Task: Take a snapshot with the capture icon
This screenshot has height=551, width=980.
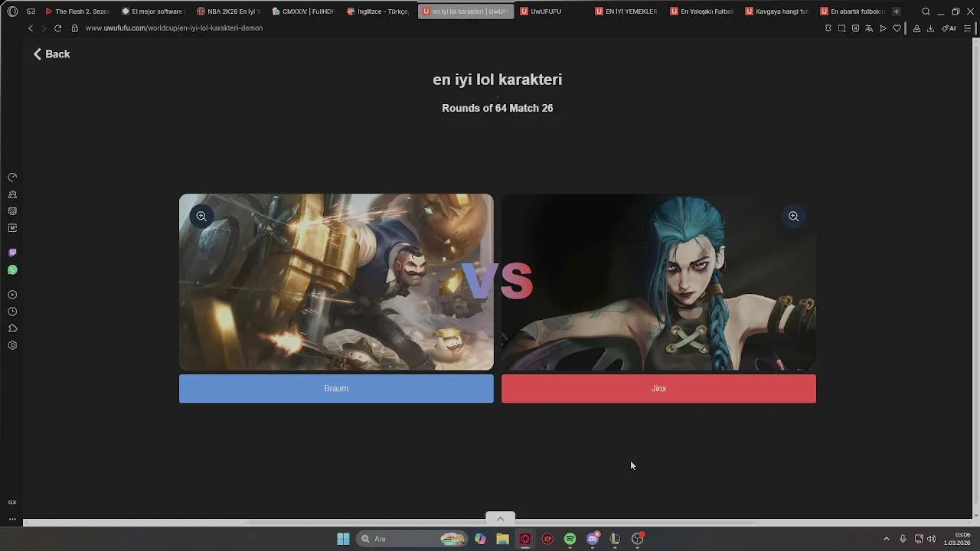Action: (841, 28)
